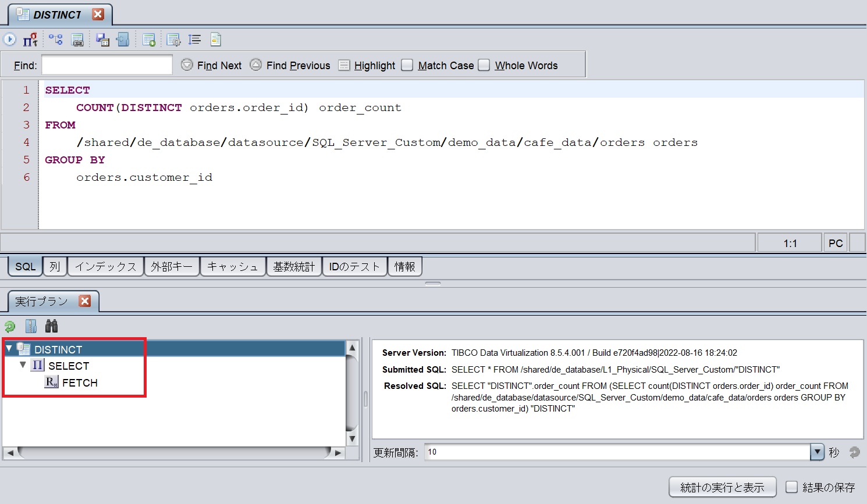
Task: Click the document page toolbar icon
Action: click(x=216, y=40)
